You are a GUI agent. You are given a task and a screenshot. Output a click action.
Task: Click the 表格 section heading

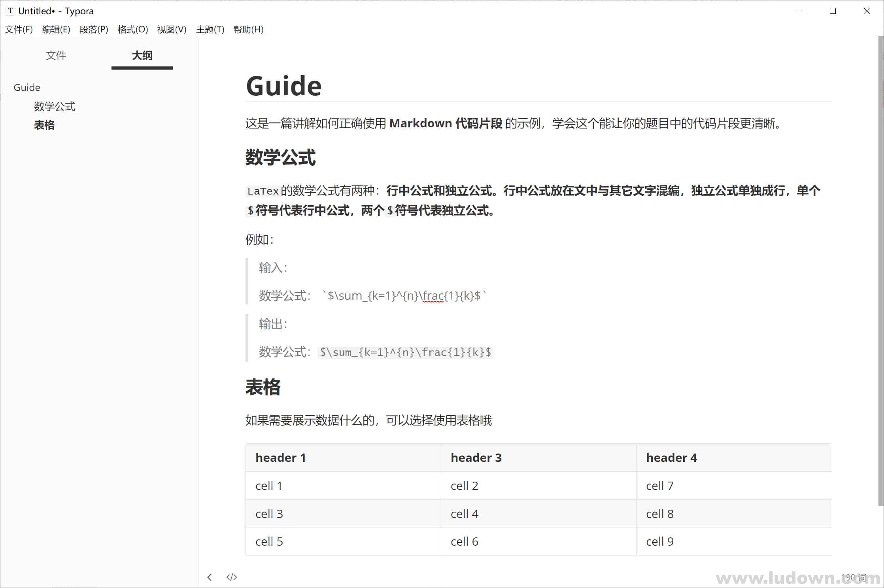[x=263, y=387]
